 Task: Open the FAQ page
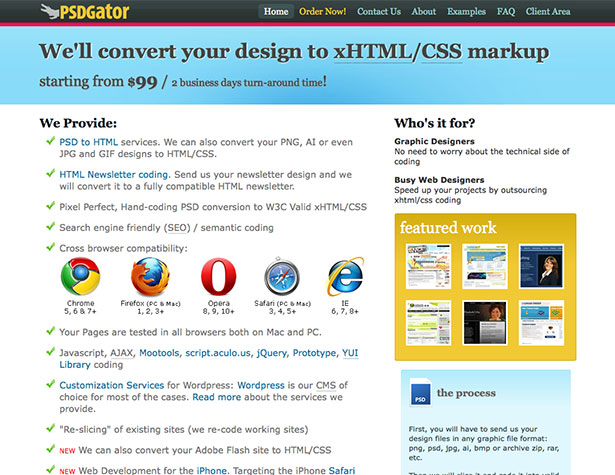(506, 11)
